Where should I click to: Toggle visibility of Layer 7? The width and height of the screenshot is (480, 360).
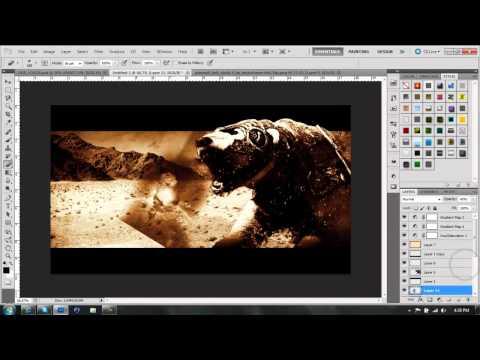click(404, 245)
